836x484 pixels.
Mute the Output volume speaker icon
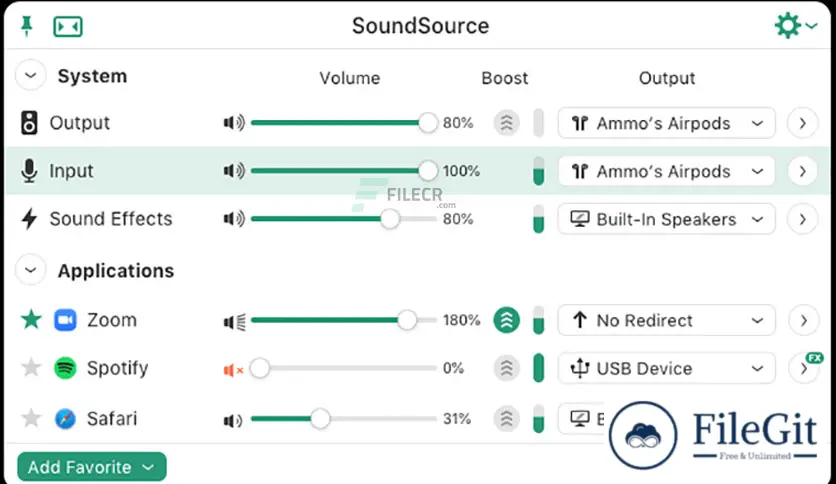tap(234, 123)
